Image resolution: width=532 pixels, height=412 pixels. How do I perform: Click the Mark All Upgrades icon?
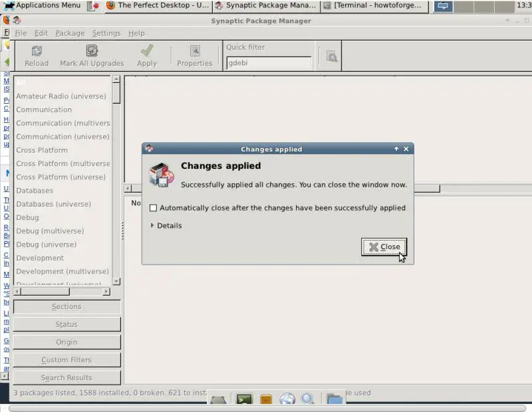point(92,51)
